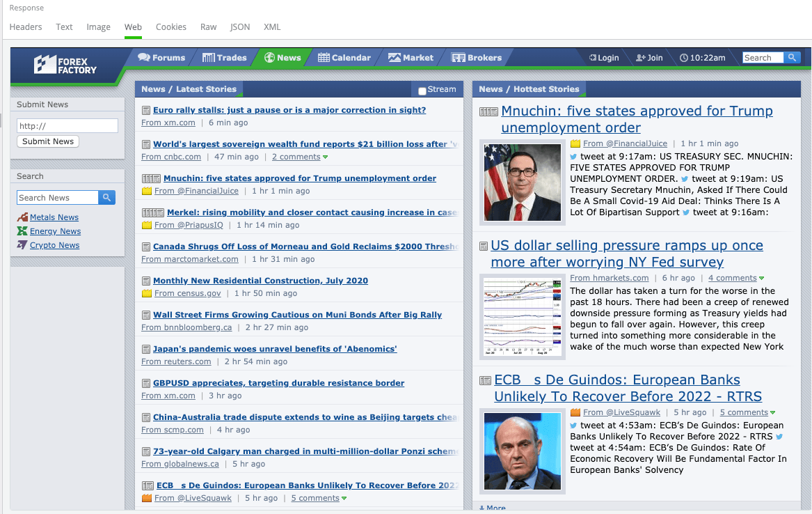Click the icon beside Monthly New Residential Construction
812x514 pixels.
146,281
